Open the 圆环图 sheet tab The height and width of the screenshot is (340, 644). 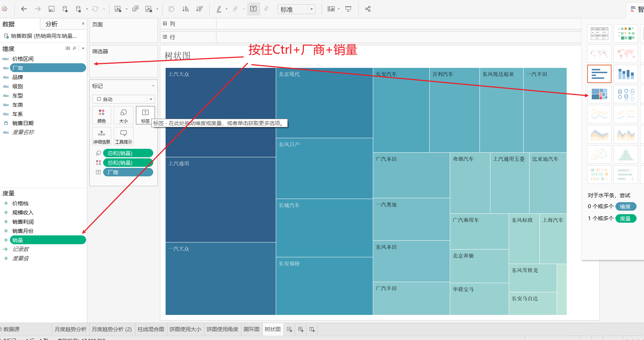pos(251,329)
